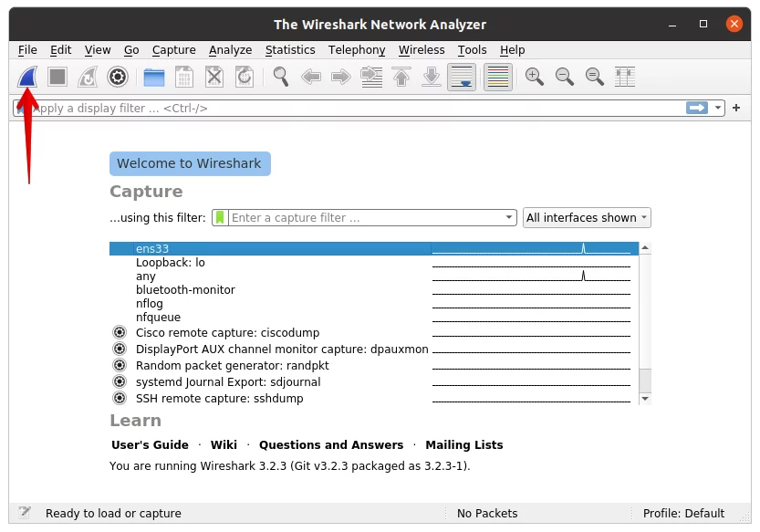Open capture options gear icon in toolbar
Image resolution: width=760 pixels, height=532 pixels.
pos(118,77)
